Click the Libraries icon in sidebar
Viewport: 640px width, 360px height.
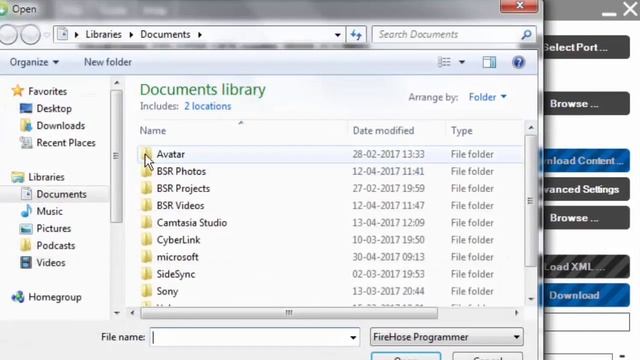pyautogui.click(x=18, y=177)
